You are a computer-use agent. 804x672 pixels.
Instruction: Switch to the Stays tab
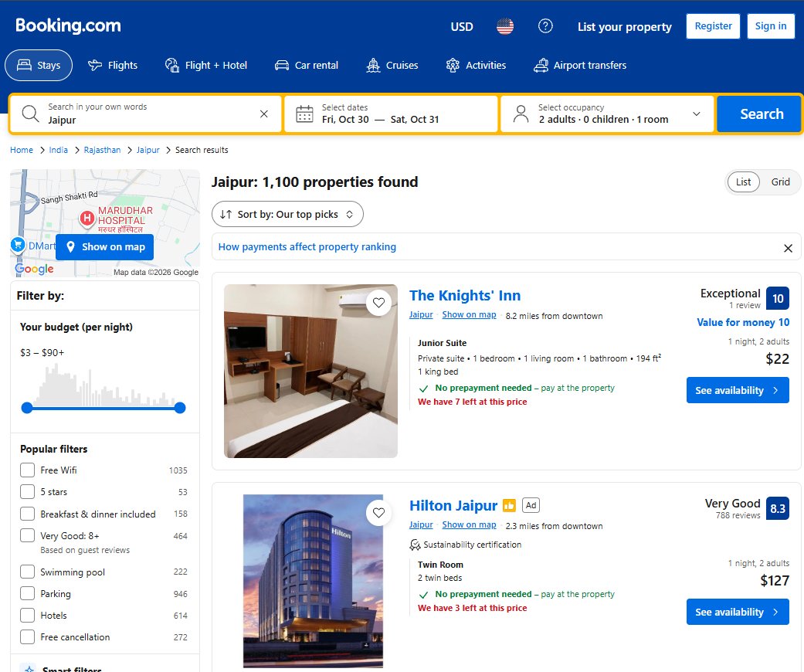[x=39, y=65]
